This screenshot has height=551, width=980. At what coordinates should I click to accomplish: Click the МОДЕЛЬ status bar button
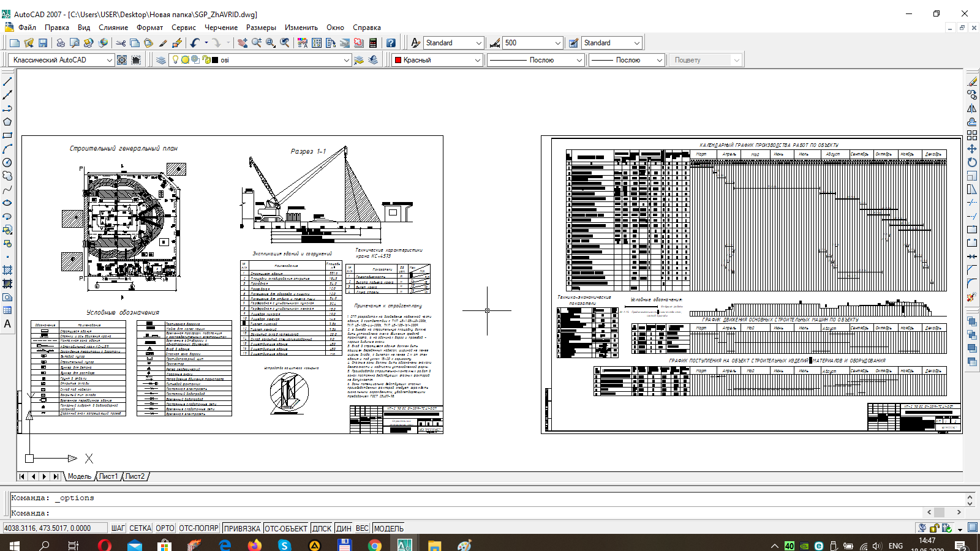click(x=388, y=528)
